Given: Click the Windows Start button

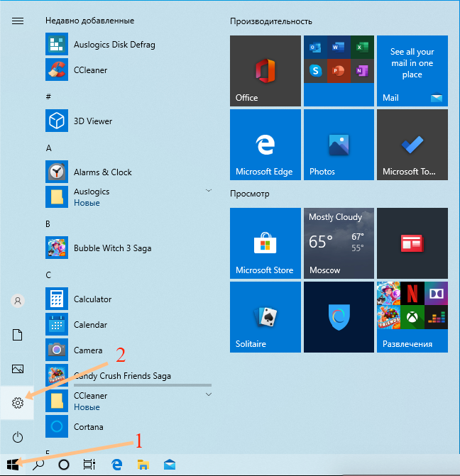Looking at the screenshot, I should [13, 465].
